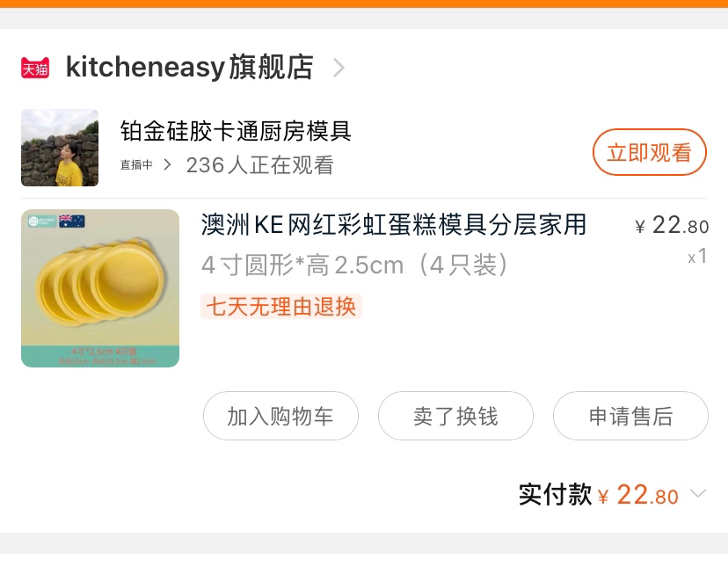Tap the chevron beside kitcheneasy旗舰店
728x567 pixels.
coord(339,68)
